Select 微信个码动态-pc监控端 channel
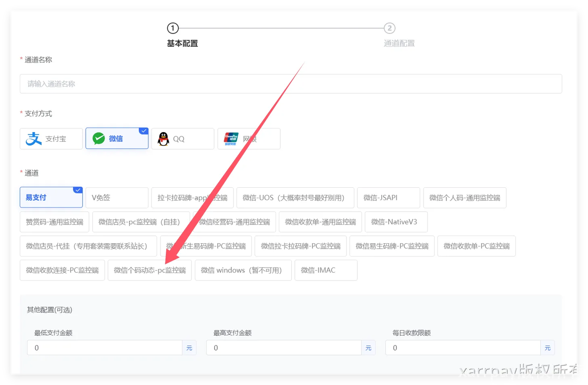Screen dimensions: 588x385 (x=149, y=270)
